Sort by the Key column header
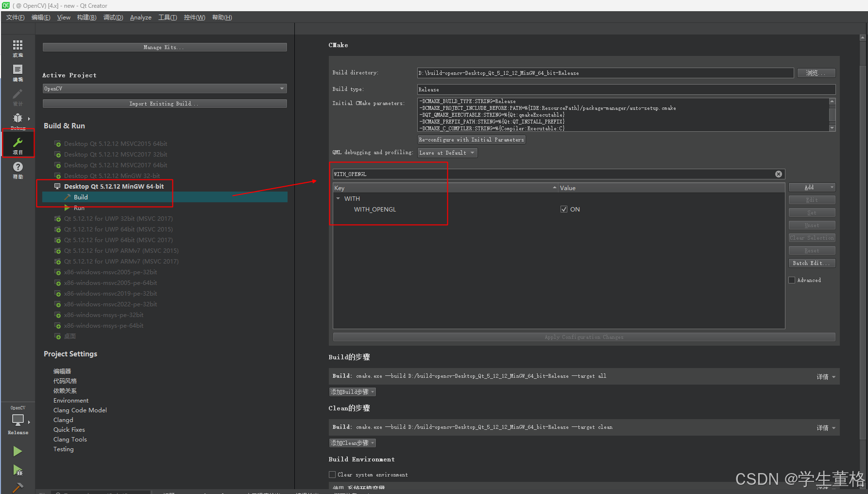 [x=445, y=188]
